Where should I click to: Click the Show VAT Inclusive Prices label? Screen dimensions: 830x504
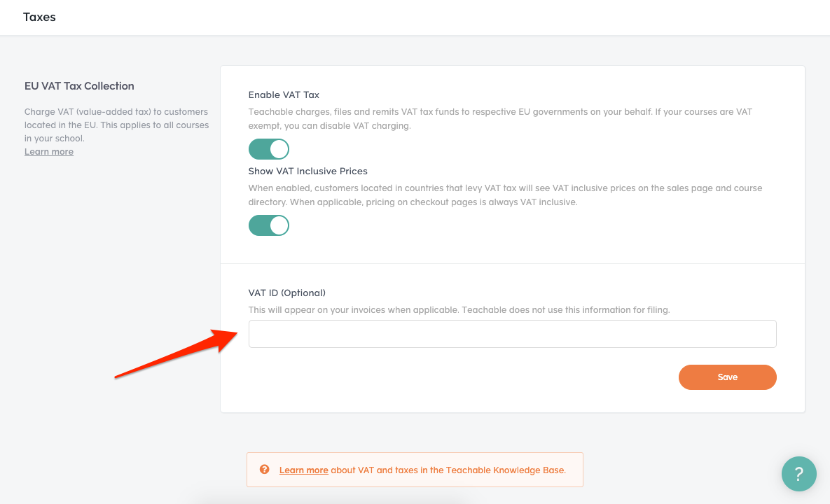307,171
